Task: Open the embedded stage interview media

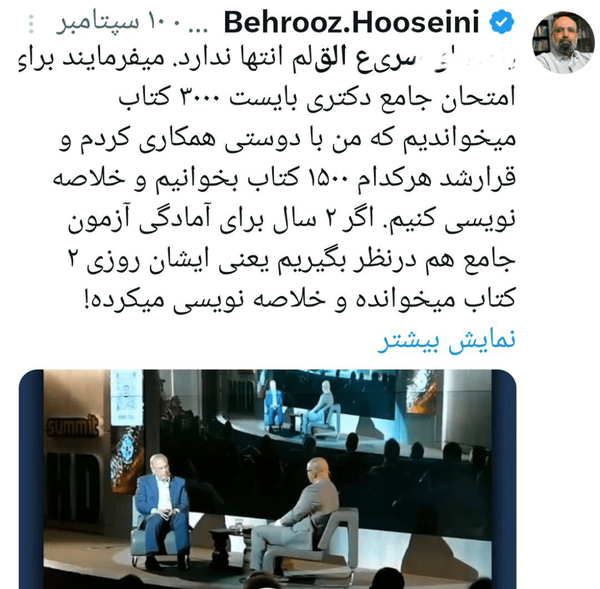Action: (267, 479)
